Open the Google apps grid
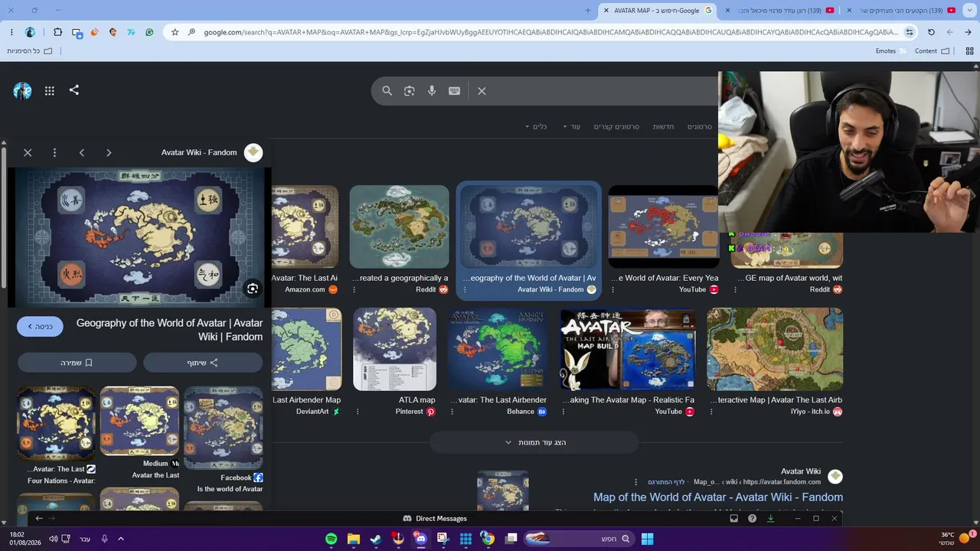The height and width of the screenshot is (551, 980). tap(50, 91)
